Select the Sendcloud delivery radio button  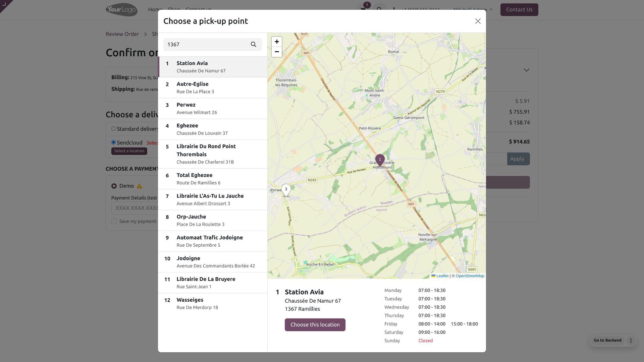pyautogui.click(x=113, y=142)
